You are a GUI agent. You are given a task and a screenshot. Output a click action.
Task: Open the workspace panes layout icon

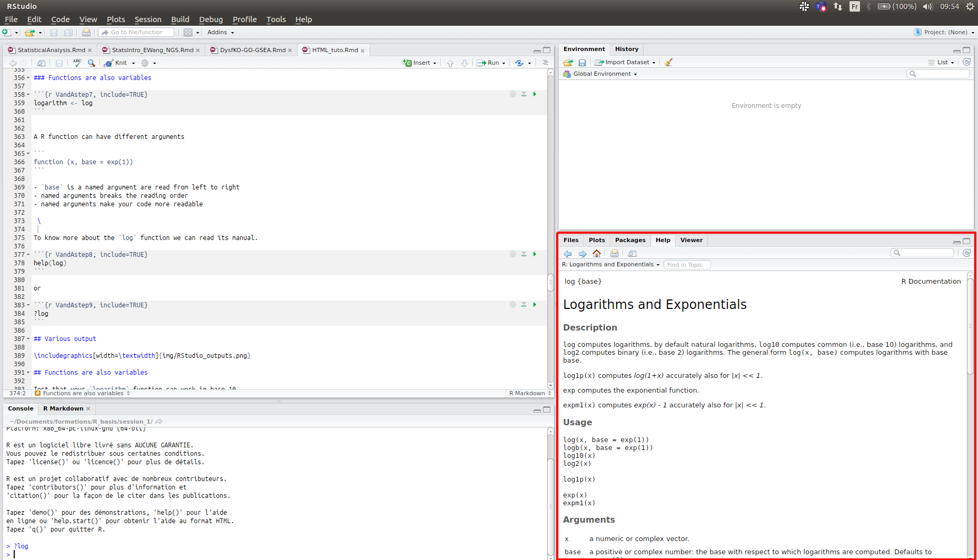click(x=188, y=33)
